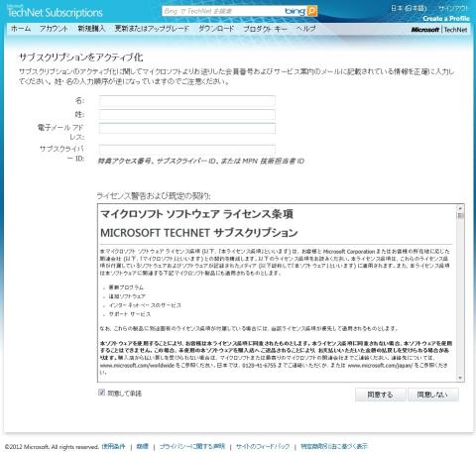Click license box scroll down arrow

click(460, 378)
